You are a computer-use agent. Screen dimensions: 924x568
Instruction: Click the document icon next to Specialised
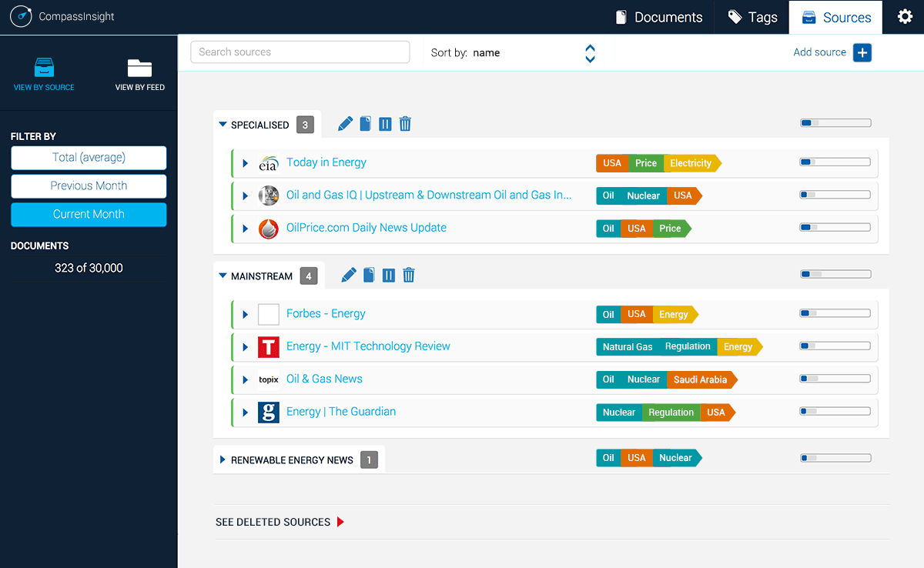point(366,124)
